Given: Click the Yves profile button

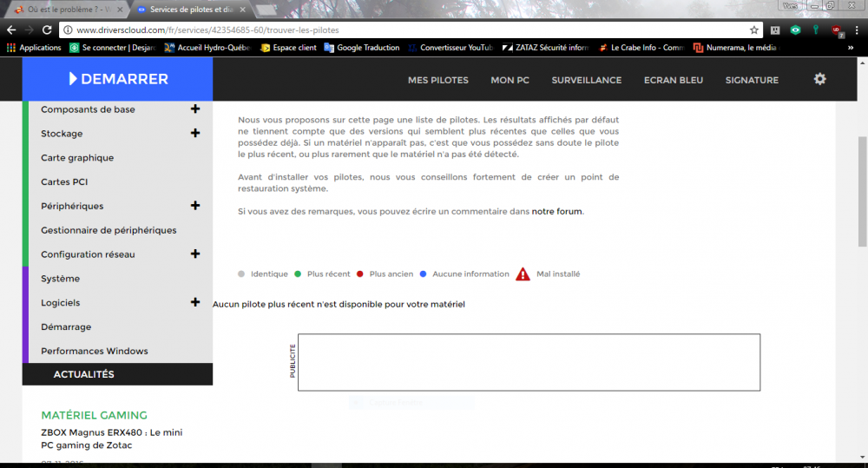Looking at the screenshot, I should coord(790,5).
